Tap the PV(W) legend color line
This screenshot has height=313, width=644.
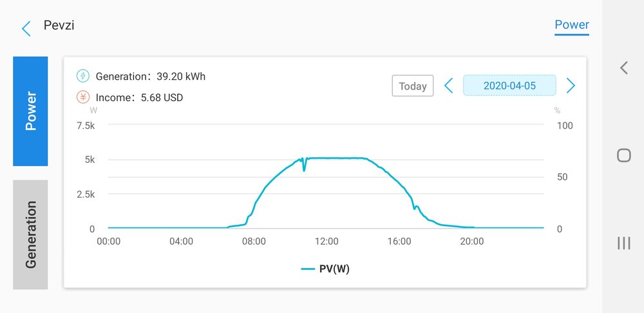pos(307,269)
